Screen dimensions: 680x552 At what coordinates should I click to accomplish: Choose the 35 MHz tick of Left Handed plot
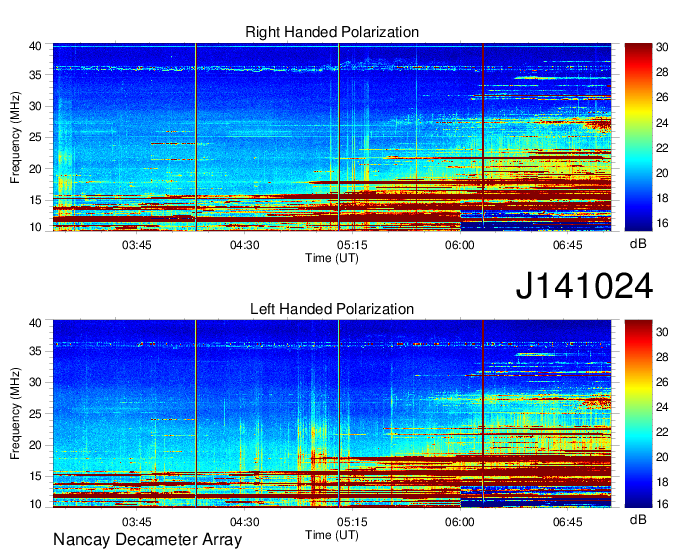point(35,351)
